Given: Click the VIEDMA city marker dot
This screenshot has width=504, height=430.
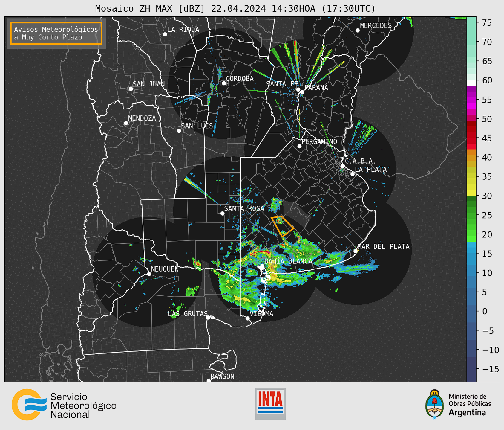Looking at the screenshot, I should coord(247,318).
